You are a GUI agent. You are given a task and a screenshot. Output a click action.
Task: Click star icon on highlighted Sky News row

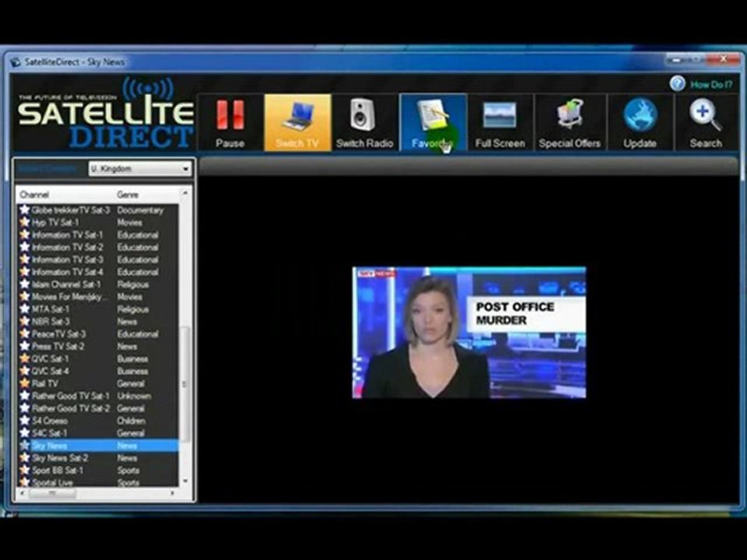(24, 445)
